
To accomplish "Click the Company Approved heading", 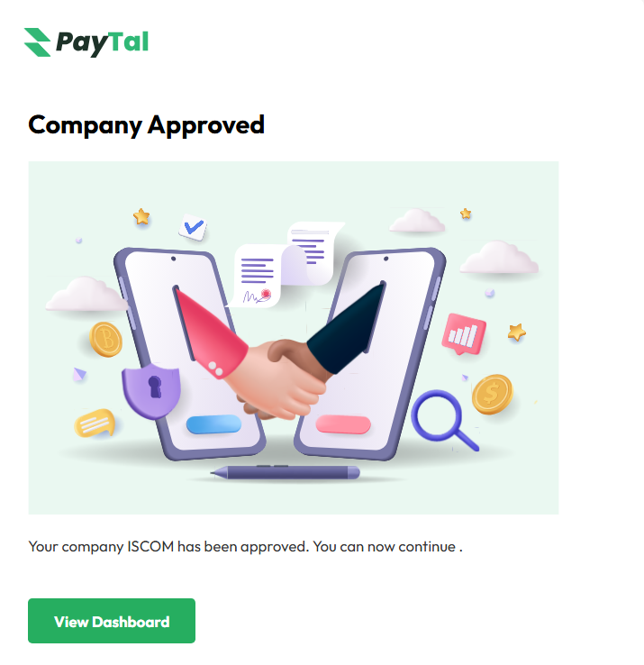I will pos(146,125).
